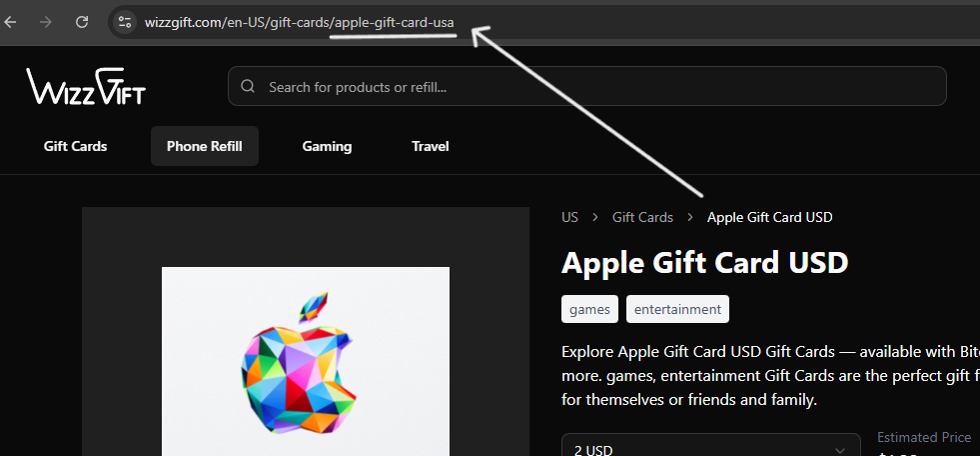The image size is (980, 456).
Task: Click the search products input field
Action: tap(586, 86)
